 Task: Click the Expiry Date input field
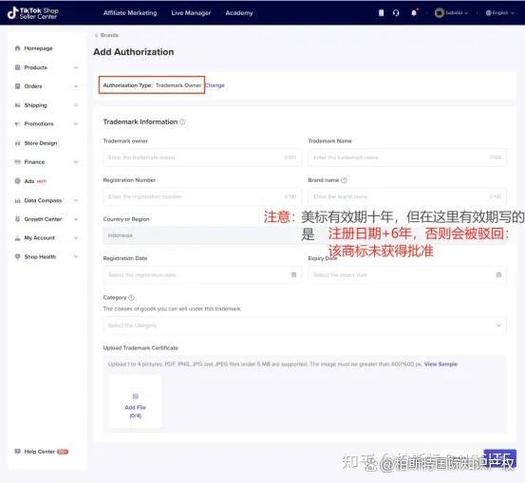coord(407,275)
